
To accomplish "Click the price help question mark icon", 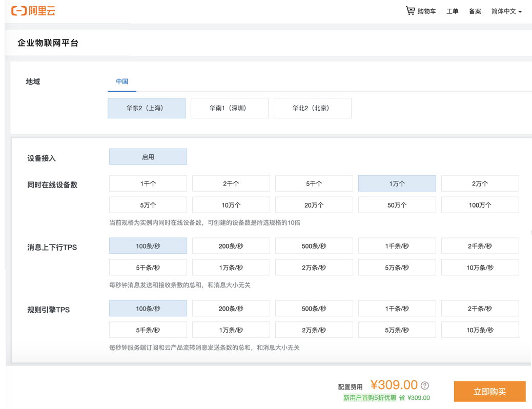I will pos(425,385).
